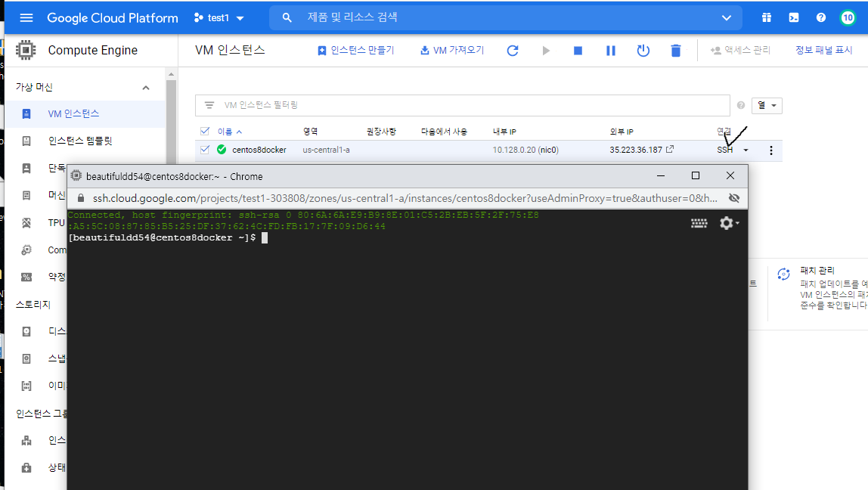Start the selected VM with play icon
This screenshot has height=490, width=868.
[546, 51]
